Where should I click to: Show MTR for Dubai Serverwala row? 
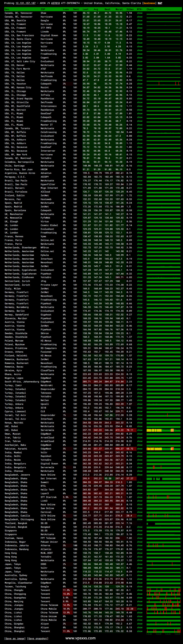(x=140, y=430)
